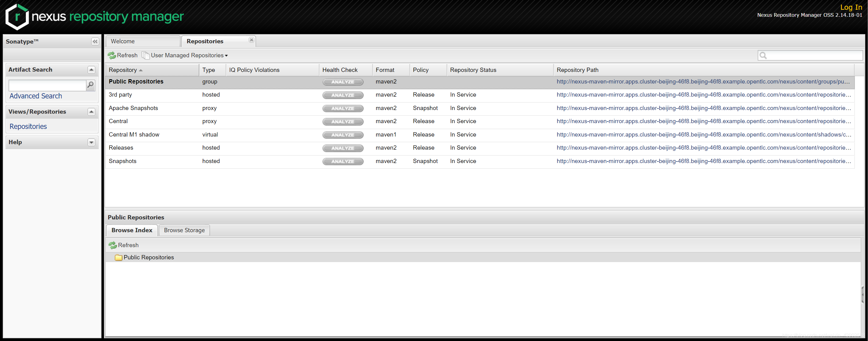Click ANALYZE for Releases repository
This screenshot has width=868, height=341.
(343, 148)
